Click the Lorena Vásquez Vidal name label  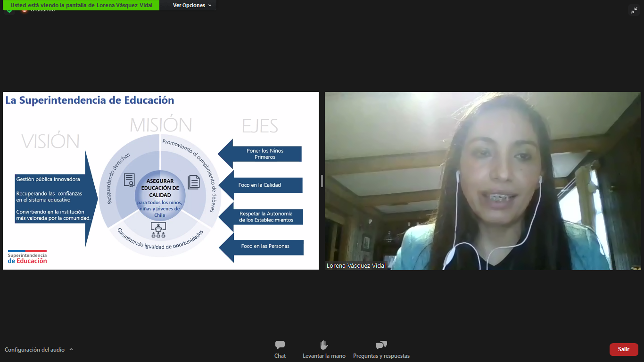click(x=356, y=265)
